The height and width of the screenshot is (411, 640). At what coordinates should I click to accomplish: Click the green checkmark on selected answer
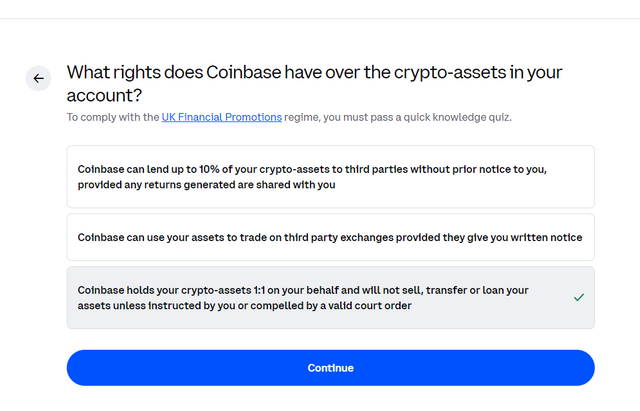[x=579, y=297]
